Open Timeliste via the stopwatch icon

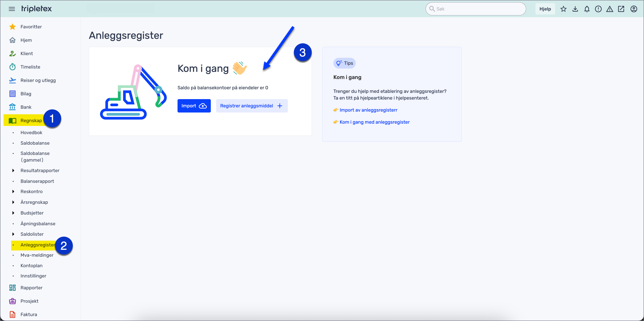(13, 67)
